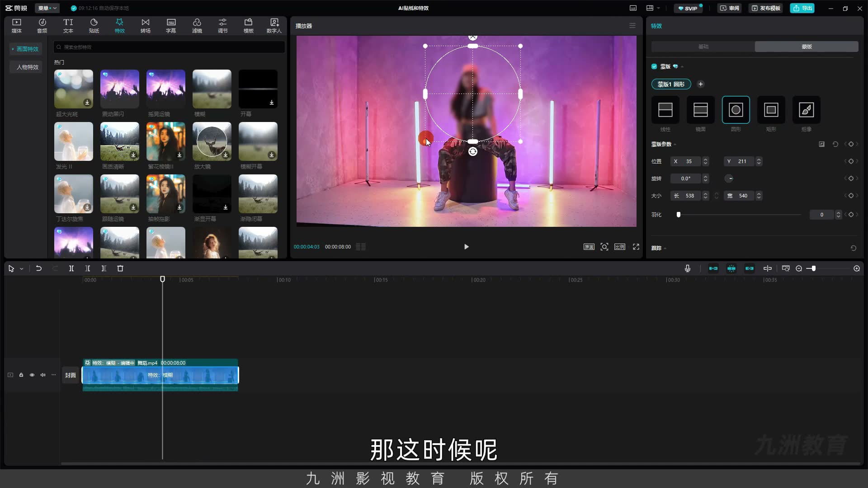Open full screen player preview
This screenshot has width=868, height=488.
[x=636, y=247]
